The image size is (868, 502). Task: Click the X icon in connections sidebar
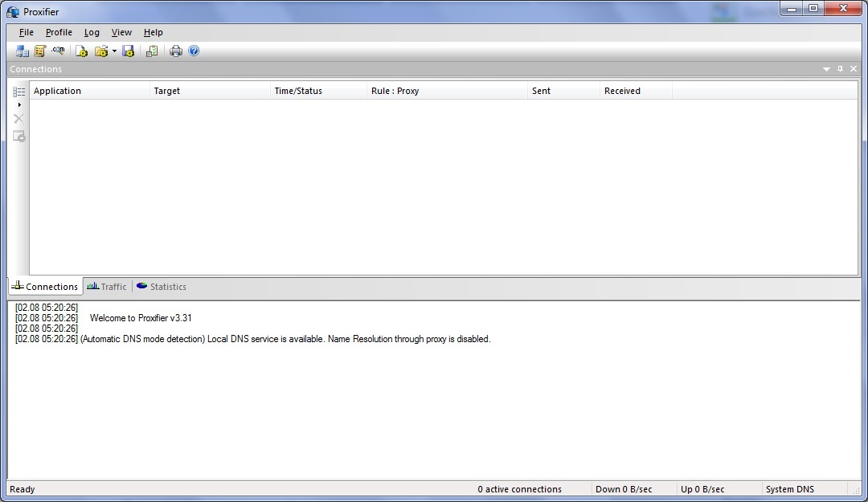click(x=18, y=118)
